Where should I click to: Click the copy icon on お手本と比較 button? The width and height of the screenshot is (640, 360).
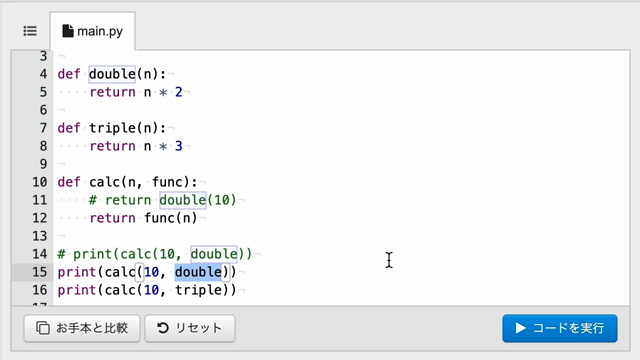pos(43,328)
